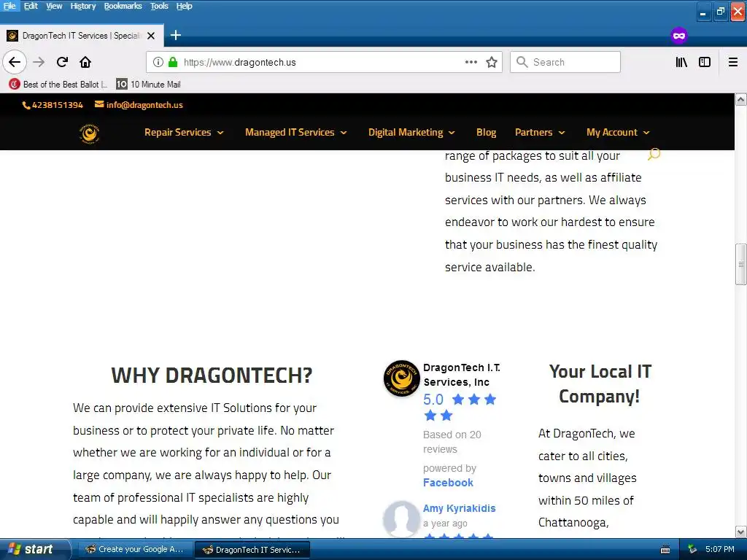Switch to Create your Google A... taskbar window
Image resolution: width=747 pixels, height=560 pixels.
point(134,549)
